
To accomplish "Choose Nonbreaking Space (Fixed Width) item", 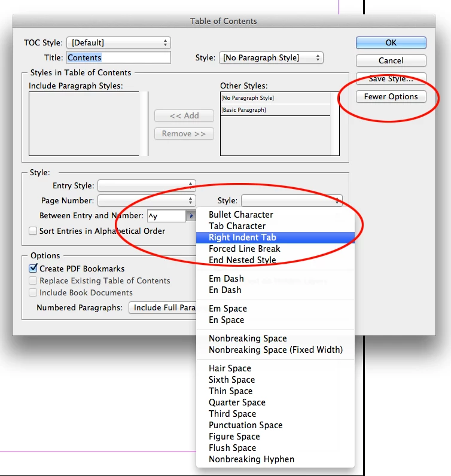I will click(275, 350).
